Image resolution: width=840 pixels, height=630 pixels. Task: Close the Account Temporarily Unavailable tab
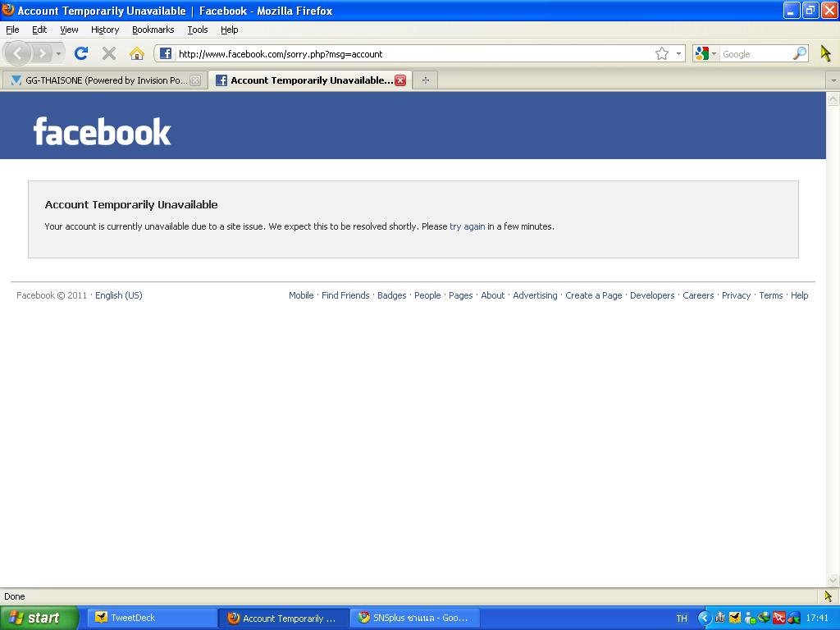(x=400, y=80)
